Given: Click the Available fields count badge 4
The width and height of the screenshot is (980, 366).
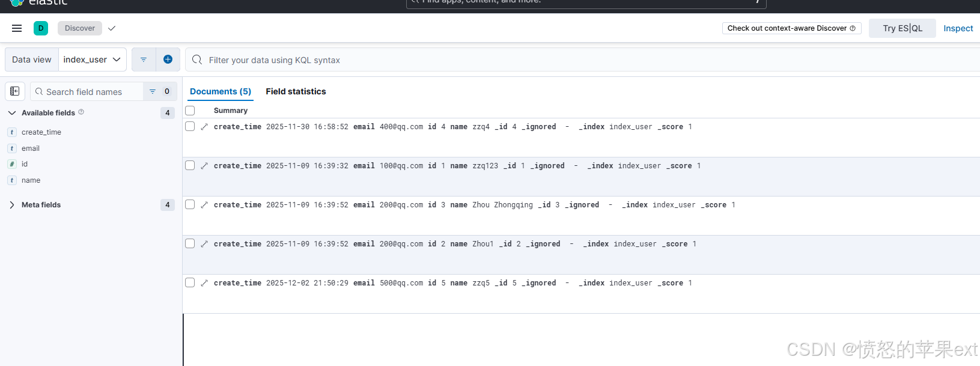Looking at the screenshot, I should (x=168, y=113).
